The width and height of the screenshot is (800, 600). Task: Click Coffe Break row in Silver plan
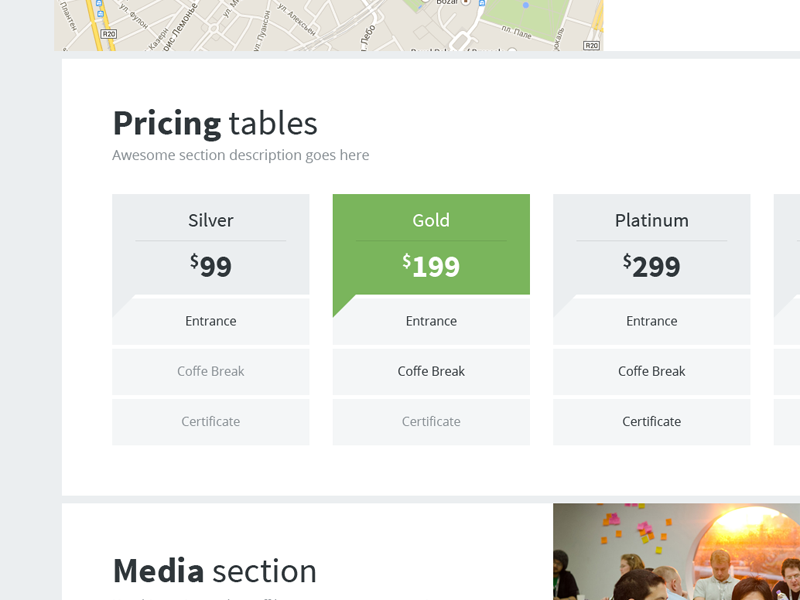[210, 371]
